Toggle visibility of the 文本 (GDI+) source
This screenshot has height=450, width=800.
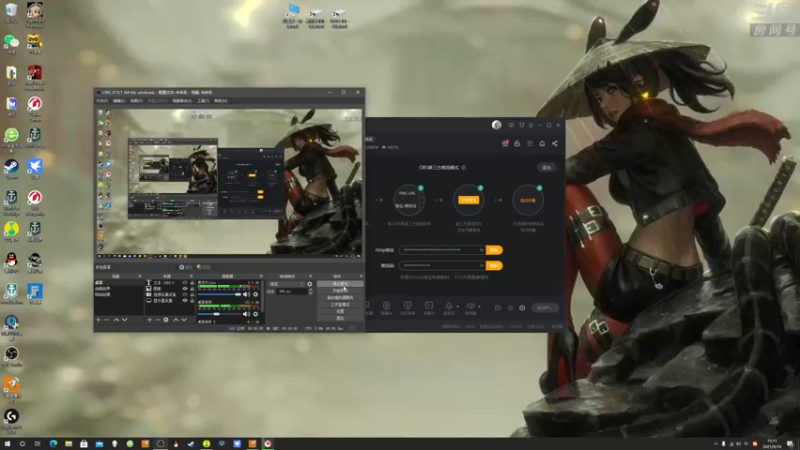pyautogui.click(x=185, y=283)
